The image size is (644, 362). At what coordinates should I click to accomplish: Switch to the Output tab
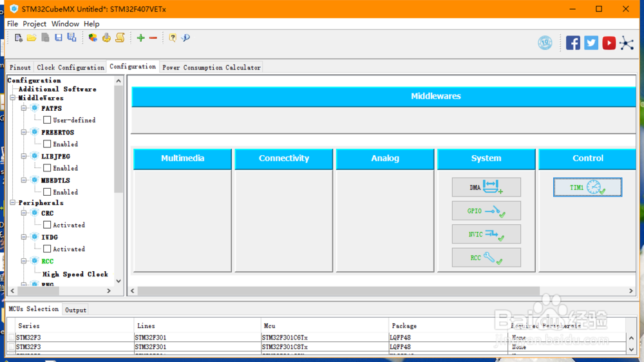point(75,310)
